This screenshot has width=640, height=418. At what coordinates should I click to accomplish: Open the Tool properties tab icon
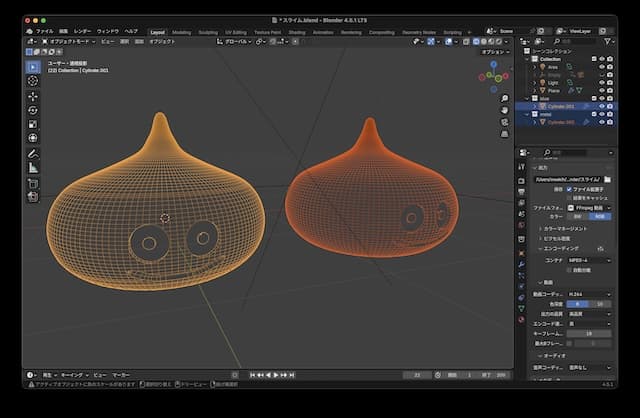521,167
